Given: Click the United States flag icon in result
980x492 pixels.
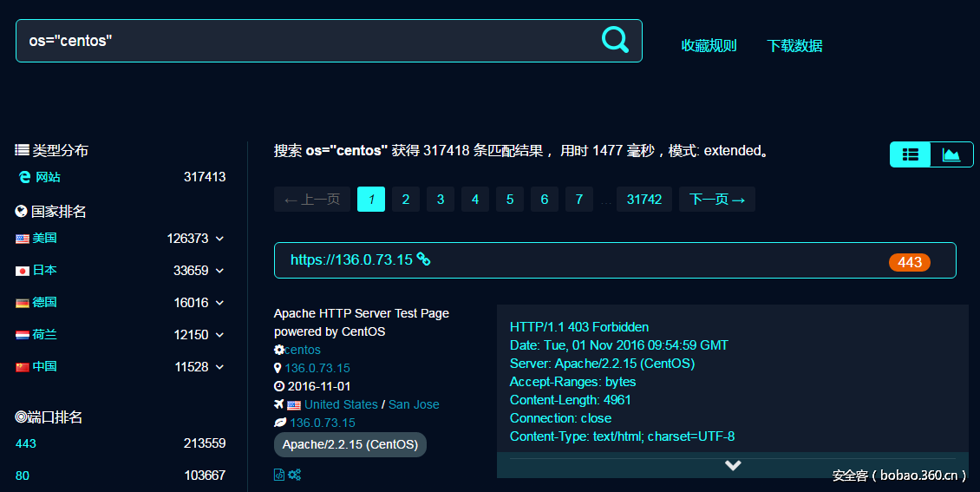Looking at the screenshot, I should pyautogui.click(x=294, y=405).
